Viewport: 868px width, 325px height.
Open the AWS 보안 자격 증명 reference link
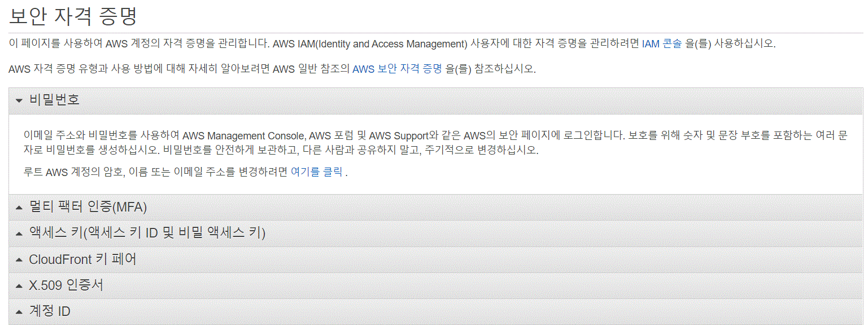coord(398,69)
